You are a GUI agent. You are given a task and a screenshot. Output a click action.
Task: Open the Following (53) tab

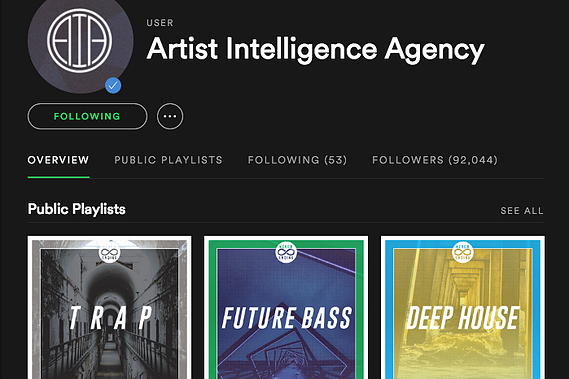(297, 160)
